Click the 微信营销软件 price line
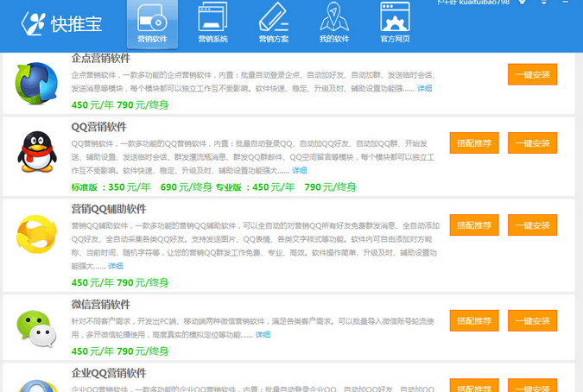Screen dimensions: 583x392 pos(120,351)
